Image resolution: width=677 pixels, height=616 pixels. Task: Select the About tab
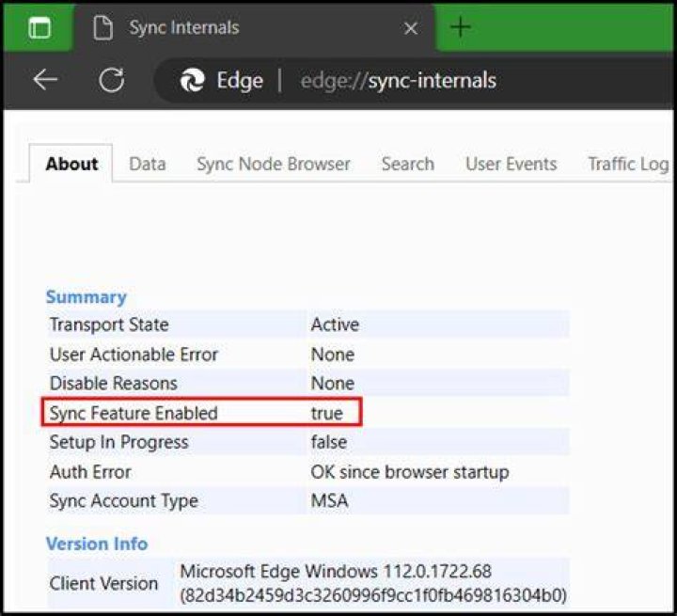tap(71, 164)
